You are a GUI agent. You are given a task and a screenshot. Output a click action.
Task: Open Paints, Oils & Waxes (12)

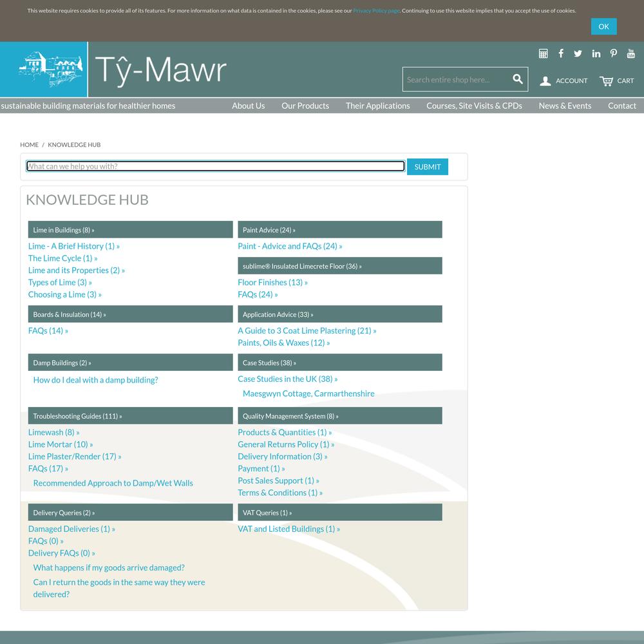pos(283,343)
